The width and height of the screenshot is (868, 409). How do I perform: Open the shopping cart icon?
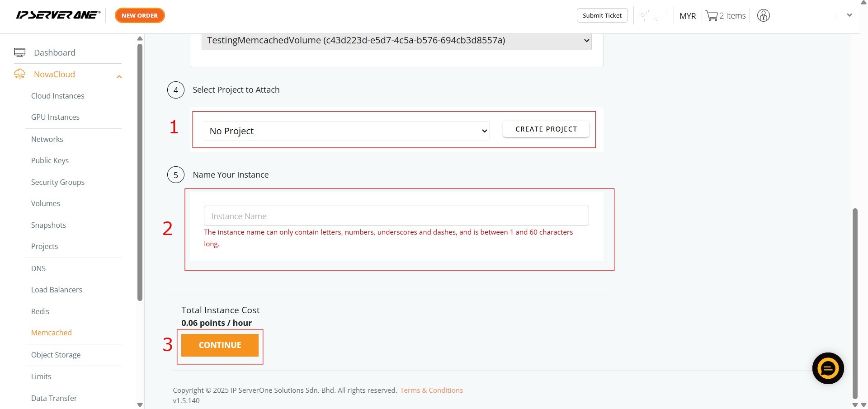tap(712, 16)
